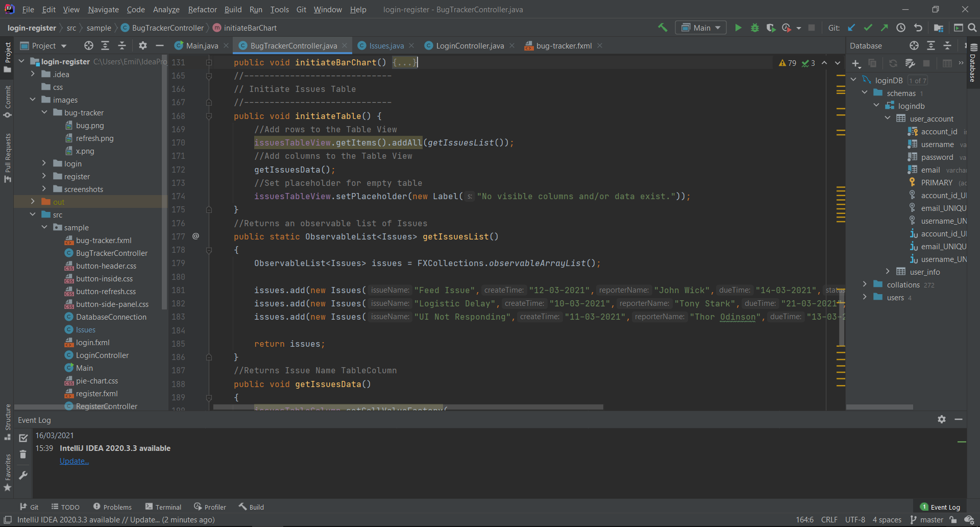Expand the out folder in project tree
This screenshot has width=980, height=527.
[33, 202]
